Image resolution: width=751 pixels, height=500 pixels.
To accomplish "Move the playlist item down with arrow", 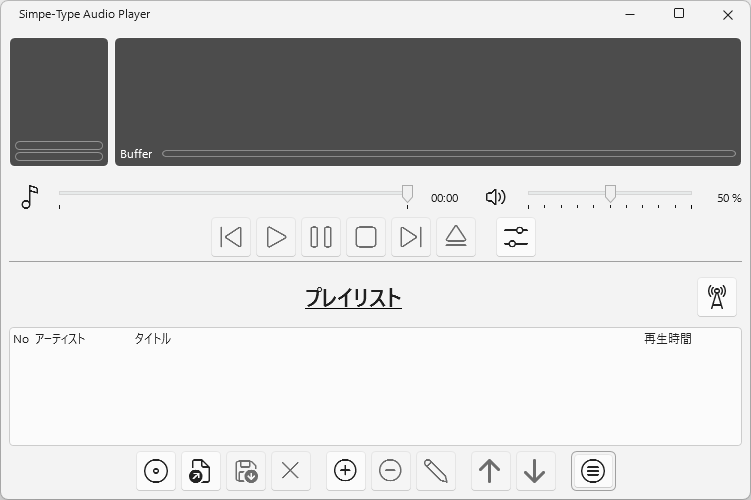I will click(535, 471).
